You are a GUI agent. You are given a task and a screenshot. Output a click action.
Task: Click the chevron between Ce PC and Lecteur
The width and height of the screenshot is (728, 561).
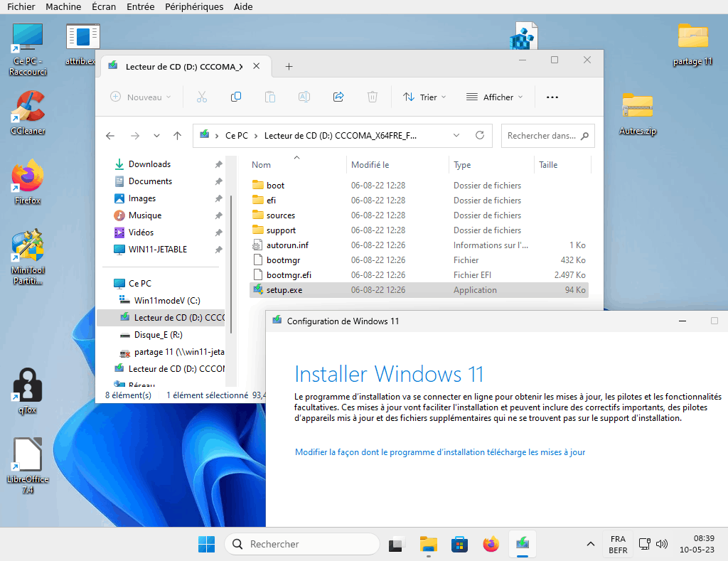(256, 136)
